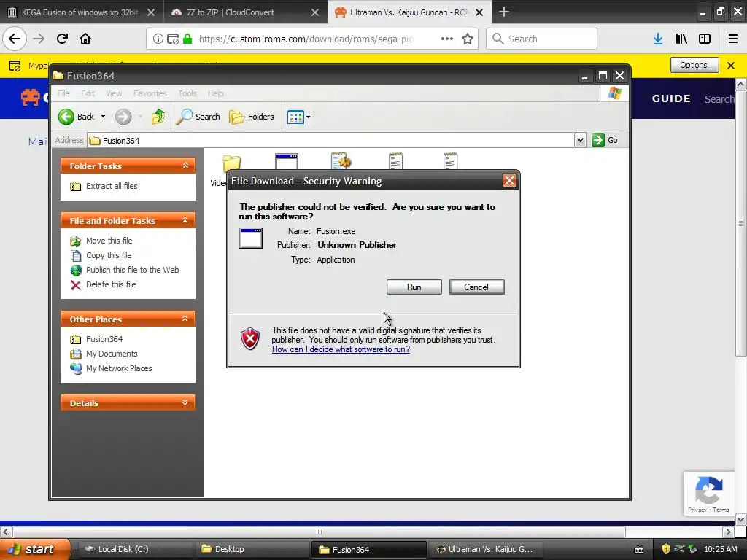
Task: Select the first plain text document icon
Action: 395,160
